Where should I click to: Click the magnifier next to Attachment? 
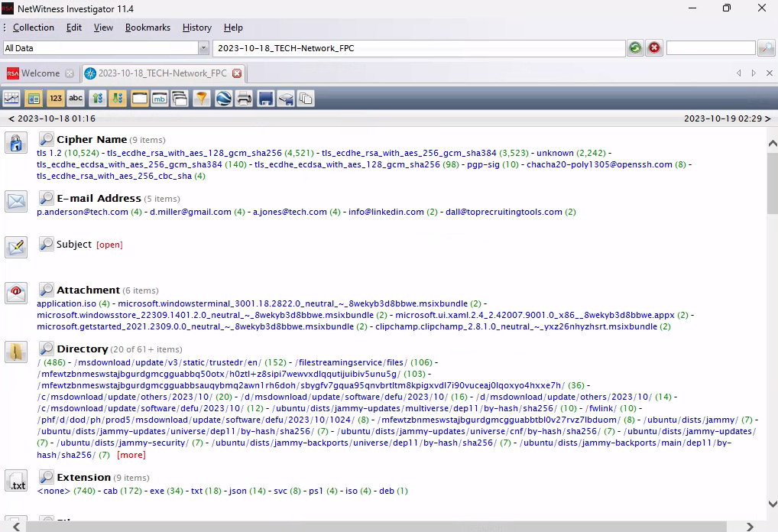coord(46,290)
